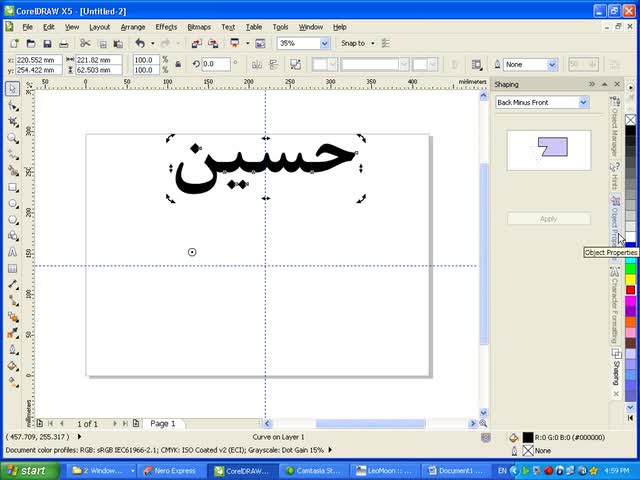
Task: Select the Zoom tool in the toolbox
Action: click(x=13, y=138)
